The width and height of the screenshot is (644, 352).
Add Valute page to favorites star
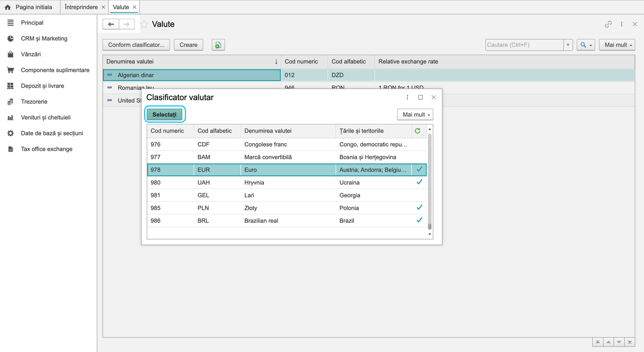coord(144,24)
